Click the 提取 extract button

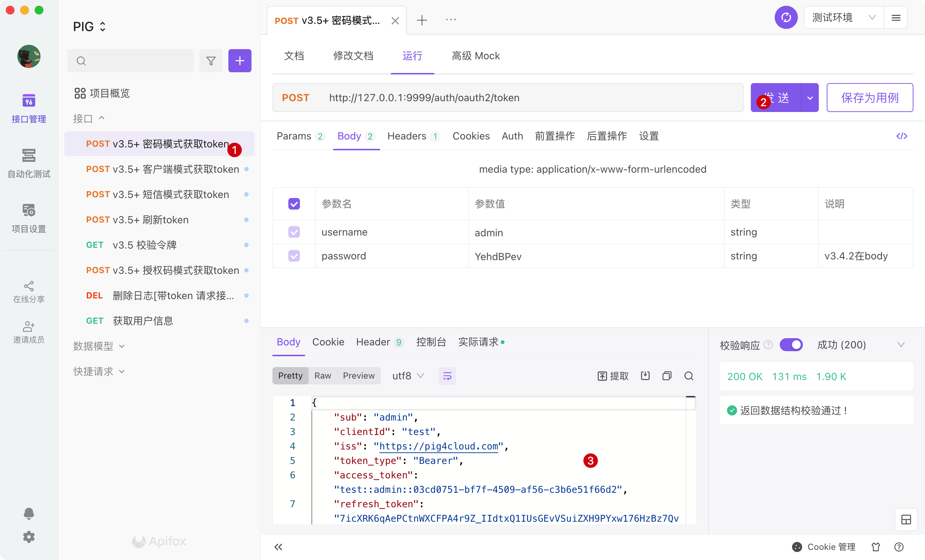tap(613, 376)
